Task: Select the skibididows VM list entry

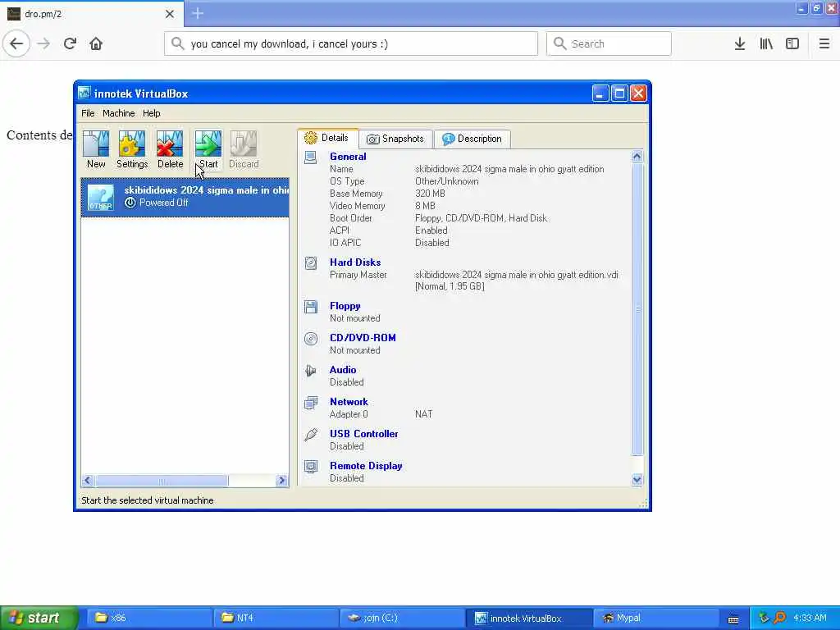Action: [x=185, y=197]
